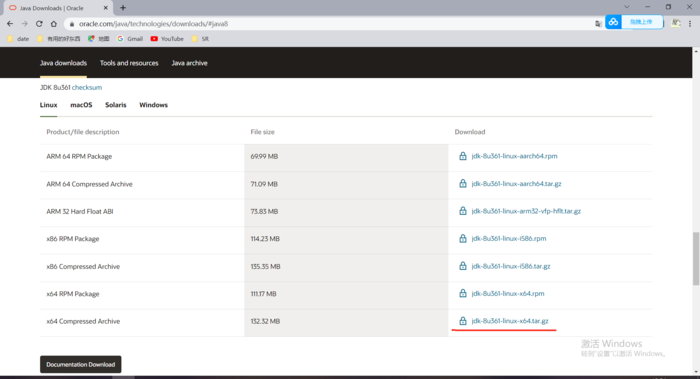This screenshot has height=379, width=700.
Task: Click the blue upload button beside cloud icon
Action: pyautogui.click(x=642, y=22)
